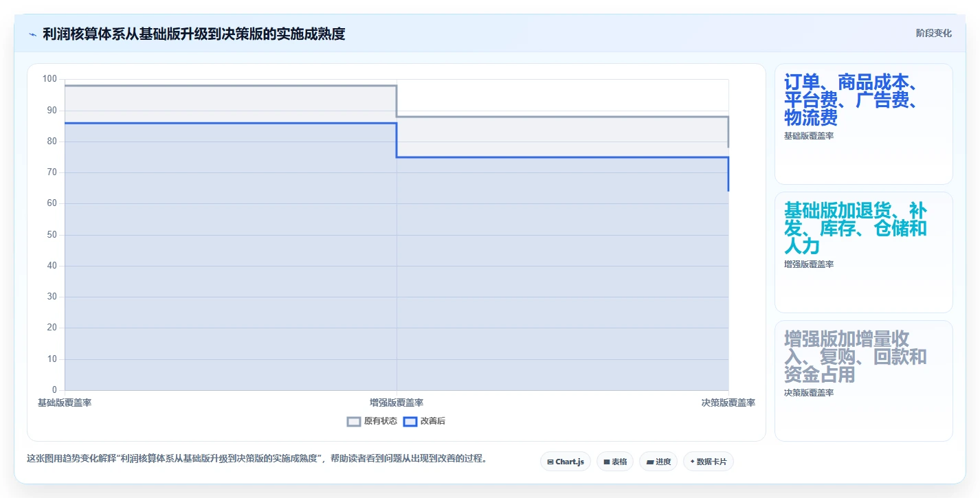Click the y-axis value 50
Screen dimensions: 980x498
52,235
